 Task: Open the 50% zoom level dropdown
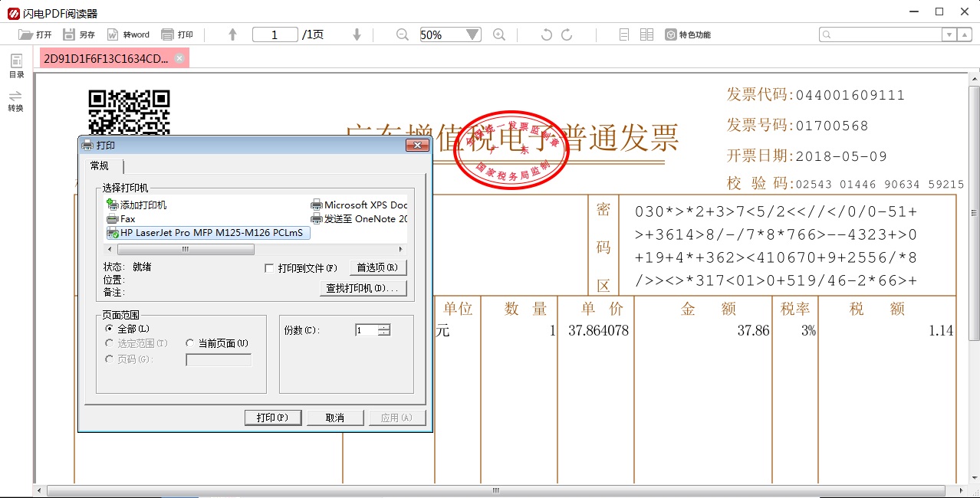point(473,34)
